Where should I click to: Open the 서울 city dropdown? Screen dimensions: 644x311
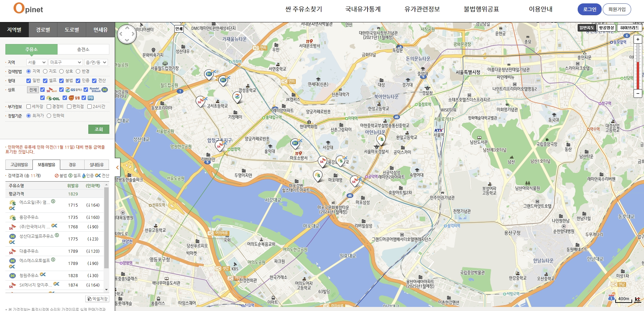(x=37, y=62)
